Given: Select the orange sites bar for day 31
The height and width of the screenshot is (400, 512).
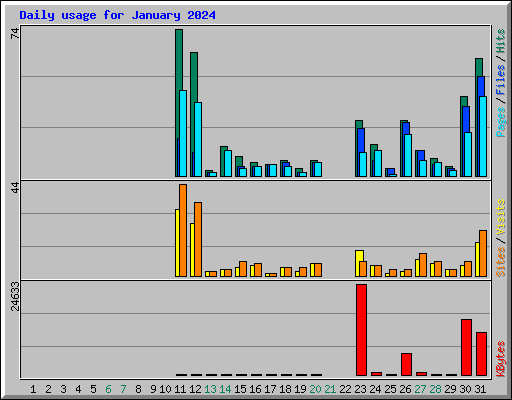Looking at the screenshot, I should click(x=483, y=253).
